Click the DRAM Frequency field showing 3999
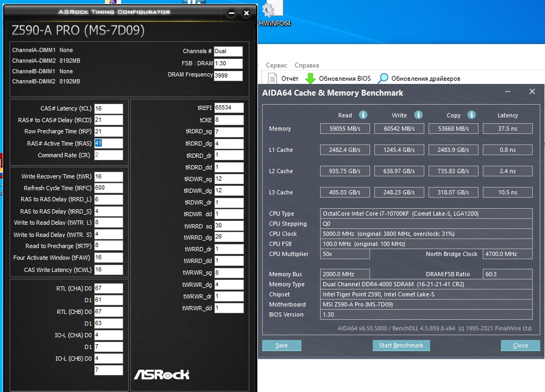The image size is (545, 392). (228, 76)
